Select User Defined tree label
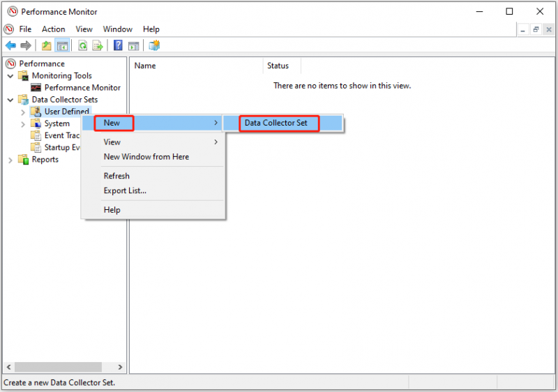558x392 pixels. [x=66, y=112]
